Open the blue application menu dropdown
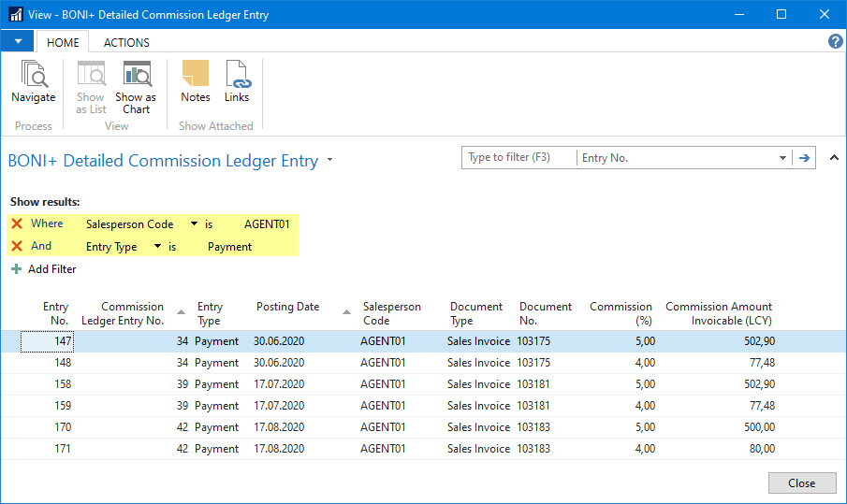 (18, 41)
